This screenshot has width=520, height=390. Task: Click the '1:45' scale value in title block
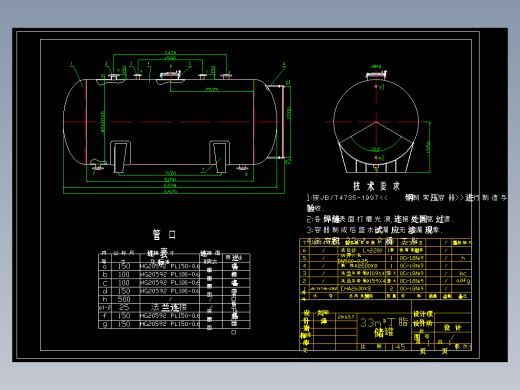(x=398, y=347)
